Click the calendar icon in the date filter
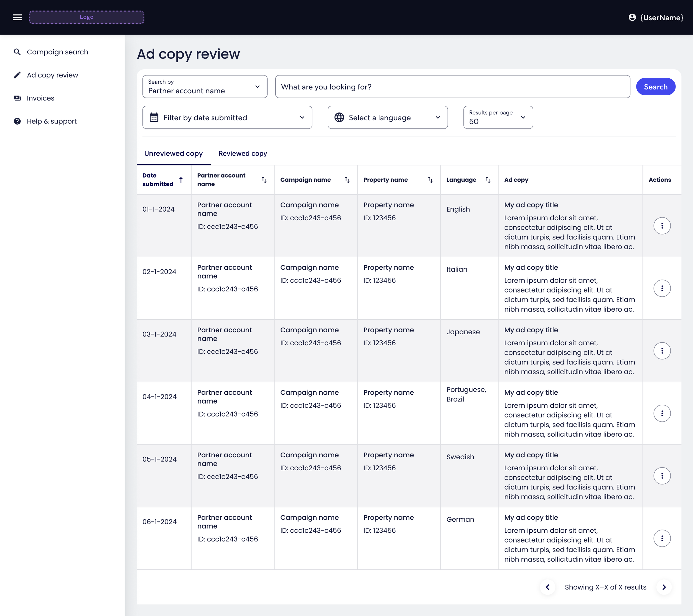Viewport: 693px width, 616px height. click(x=155, y=117)
